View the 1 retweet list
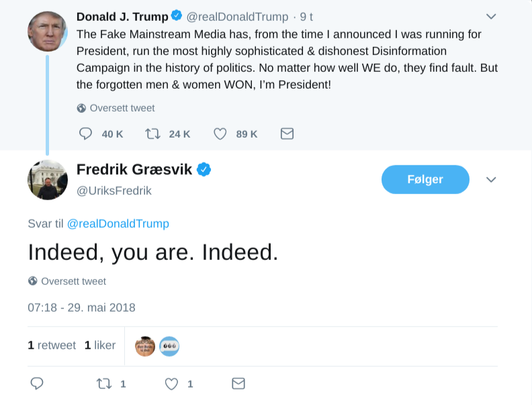532x405 pixels. 52,345
